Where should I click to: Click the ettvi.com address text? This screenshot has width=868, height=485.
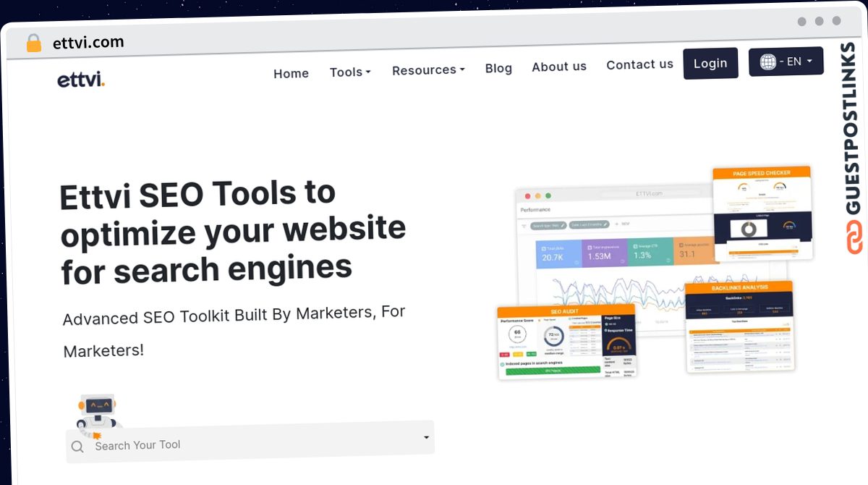coord(88,43)
